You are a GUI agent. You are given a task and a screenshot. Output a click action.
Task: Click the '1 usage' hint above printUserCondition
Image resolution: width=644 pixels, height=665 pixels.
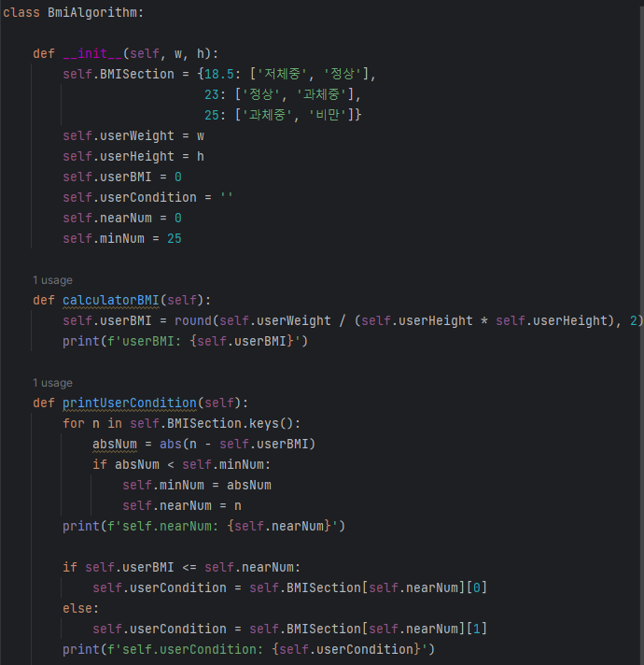(52, 383)
